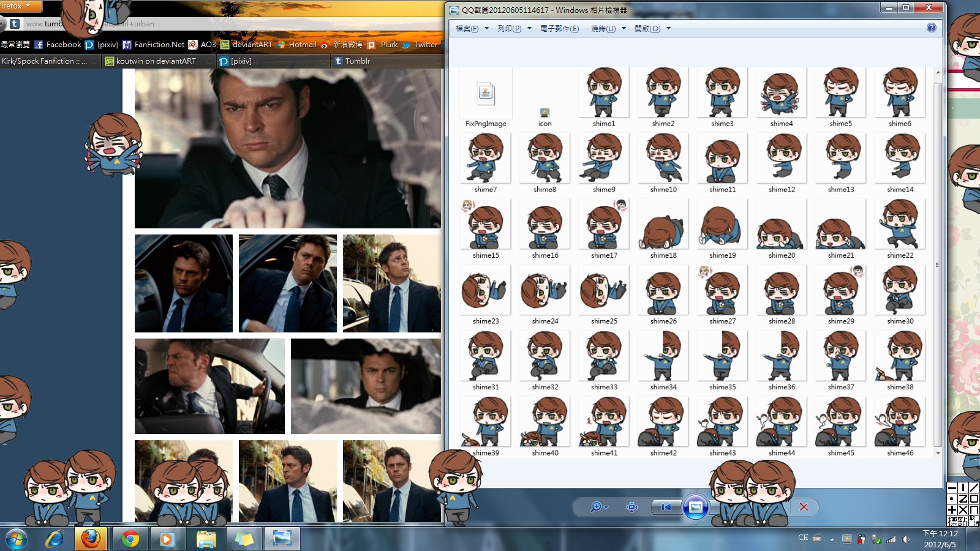The width and height of the screenshot is (980, 551).
Task: Click the volume speaker icon in tray
Action: (x=906, y=539)
